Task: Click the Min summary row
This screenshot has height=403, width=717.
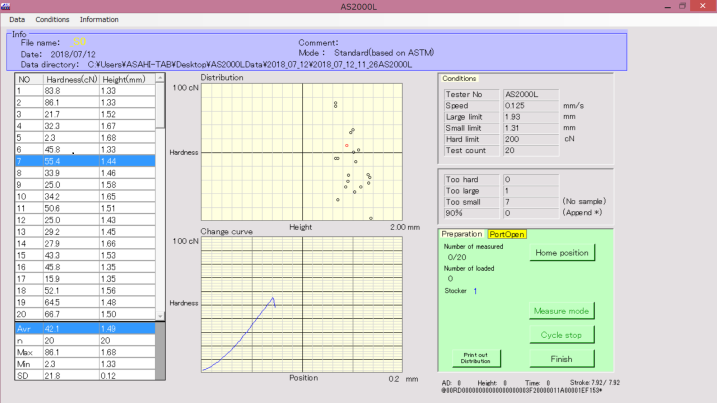Action: click(85, 364)
